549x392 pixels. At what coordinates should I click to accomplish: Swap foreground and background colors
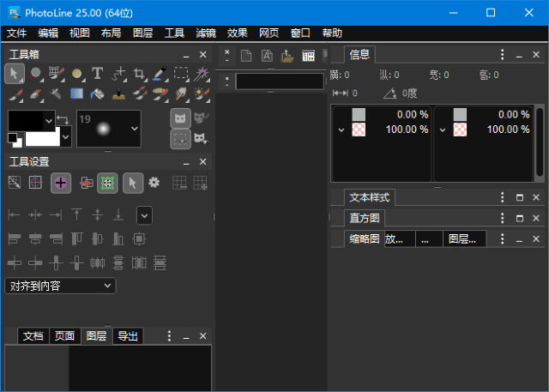tap(62, 119)
